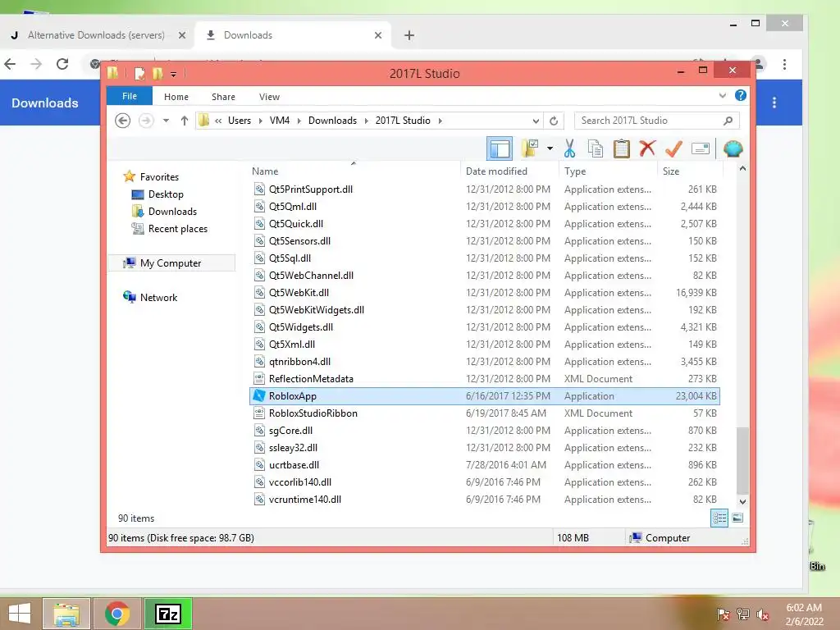Image resolution: width=840 pixels, height=630 pixels.
Task: Click the Rename icon in toolbar
Action: [x=701, y=148]
